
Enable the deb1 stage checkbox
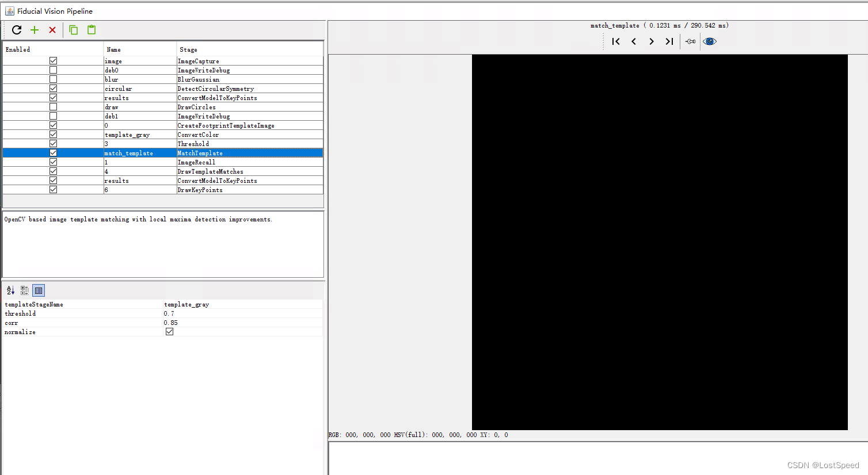coord(53,116)
